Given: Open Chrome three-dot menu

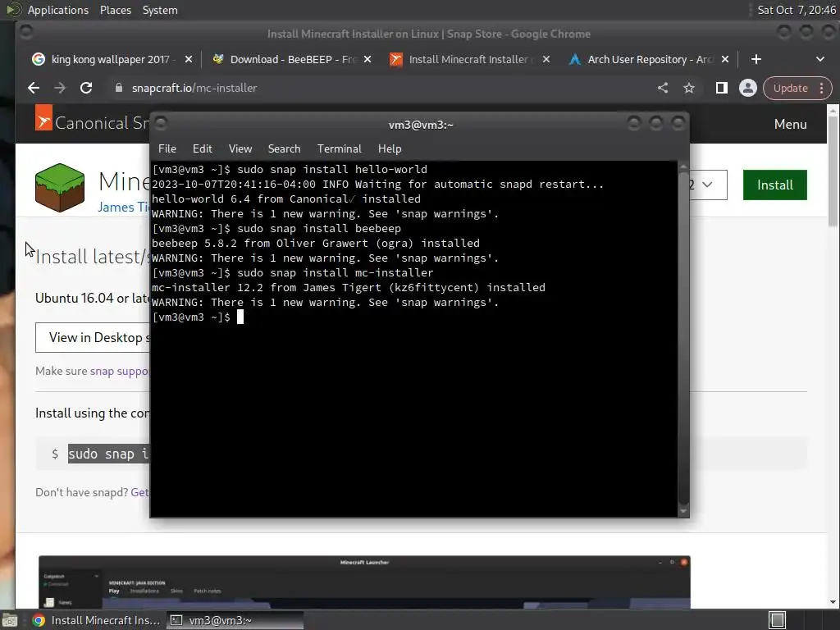Looking at the screenshot, I should (822, 88).
